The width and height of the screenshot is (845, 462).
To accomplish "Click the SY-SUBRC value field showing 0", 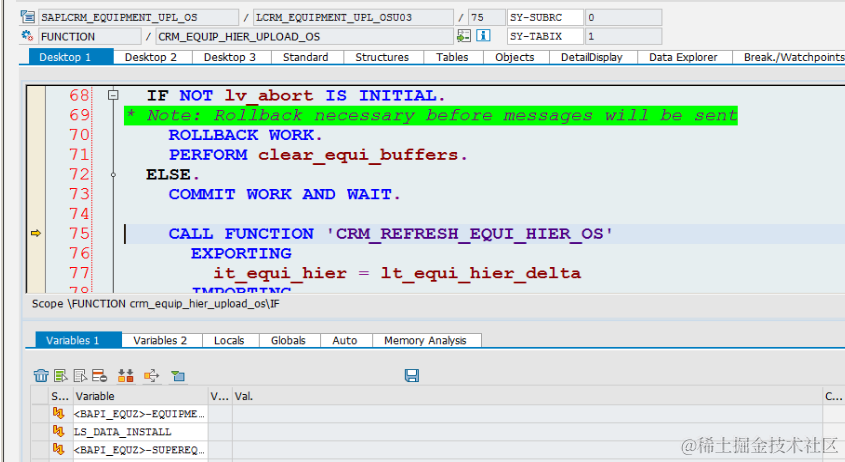I will coord(624,17).
